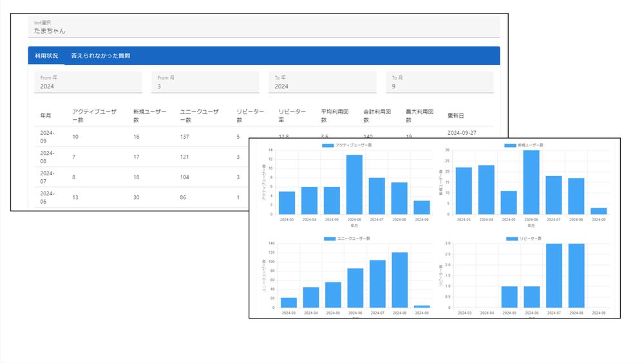The height and width of the screenshot is (363, 644).
Task: Click the ユニークユーザー数 table column header
Action: pos(199,115)
